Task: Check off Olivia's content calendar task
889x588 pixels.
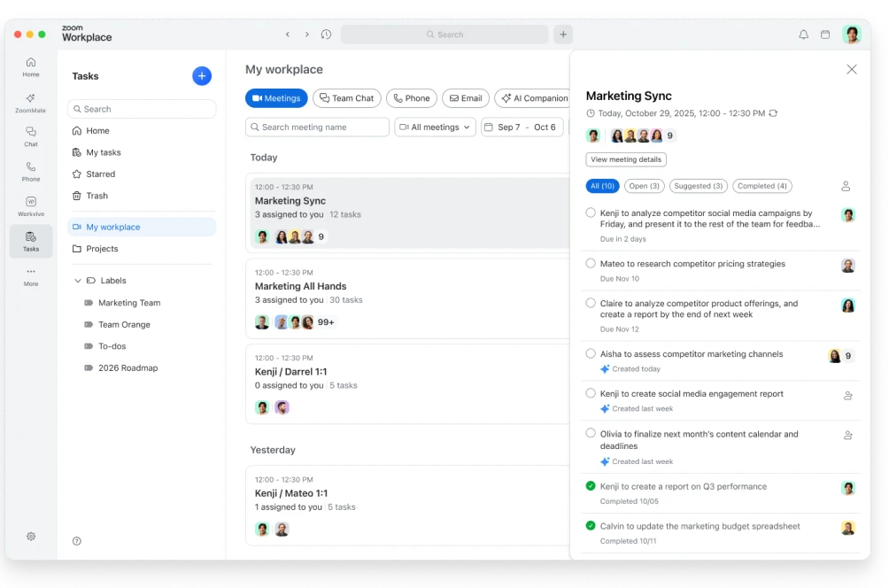Action: [x=591, y=433]
